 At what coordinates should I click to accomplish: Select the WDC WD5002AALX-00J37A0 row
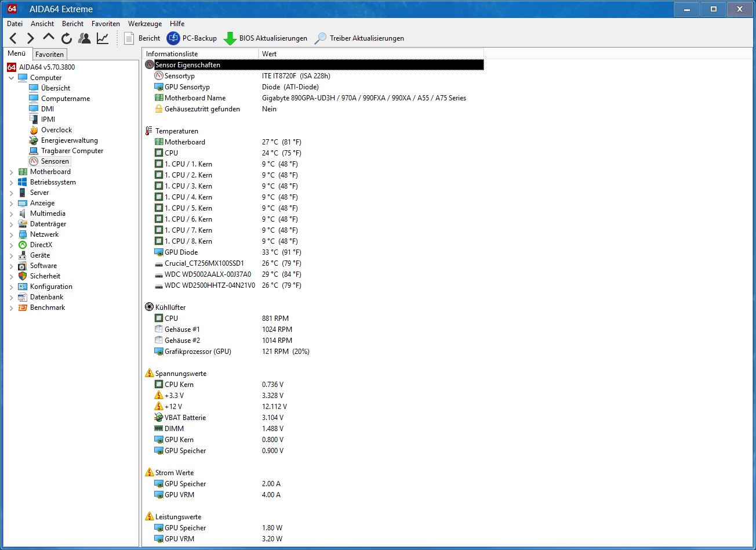click(314, 274)
